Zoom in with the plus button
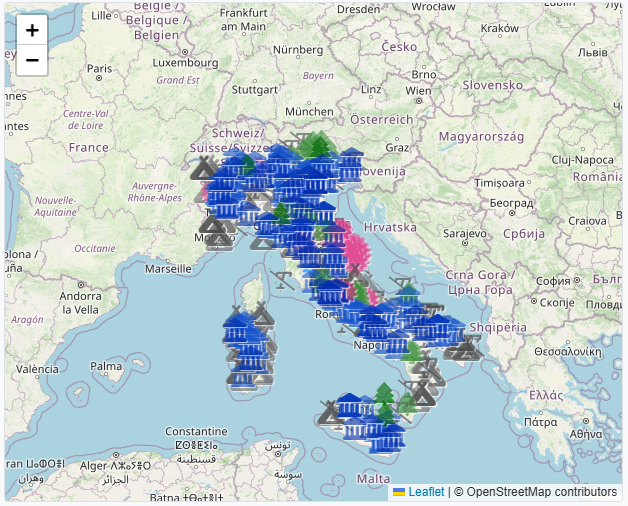Screen dimensions: 628x506 [32, 30]
